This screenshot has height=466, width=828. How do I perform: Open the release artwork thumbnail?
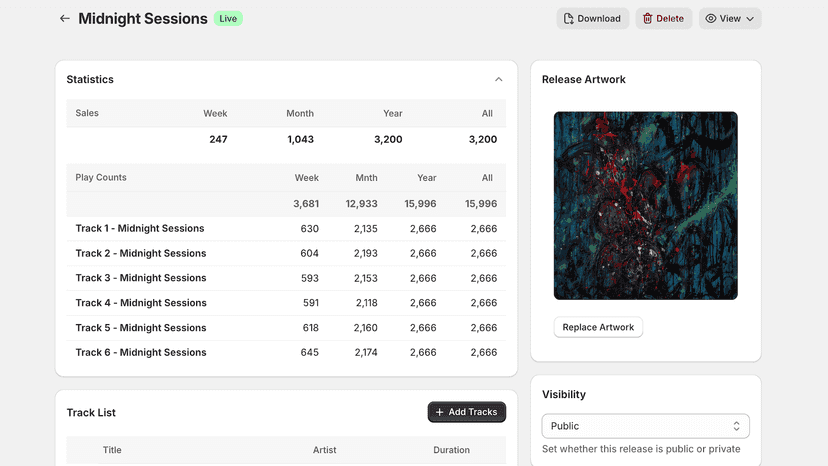coord(645,206)
